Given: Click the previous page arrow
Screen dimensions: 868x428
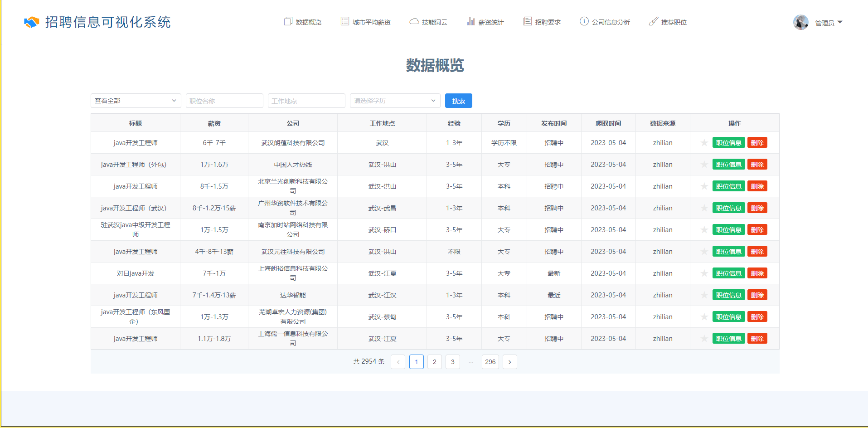Looking at the screenshot, I should click(398, 362).
